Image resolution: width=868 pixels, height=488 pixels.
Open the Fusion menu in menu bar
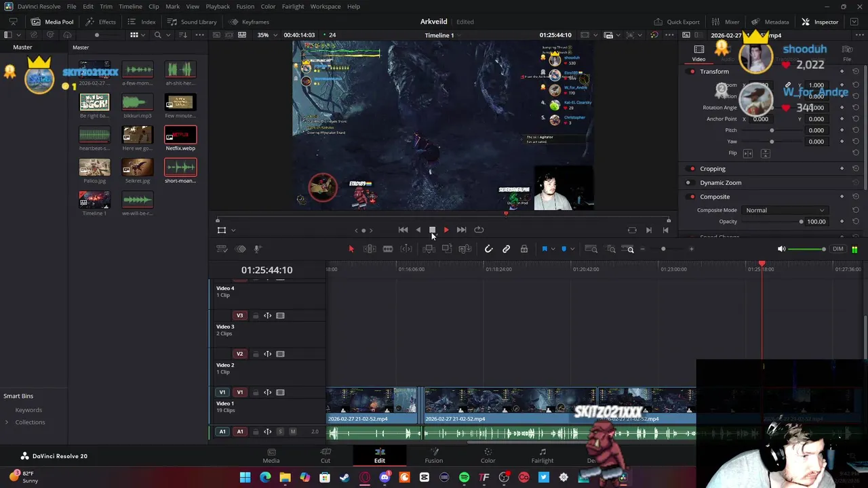point(245,6)
